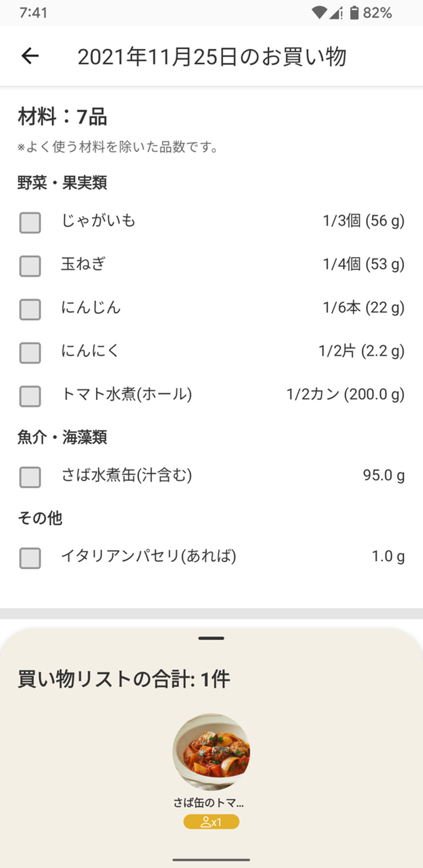
Task: Tick the にんじん checkbox
Action: [x=30, y=309]
